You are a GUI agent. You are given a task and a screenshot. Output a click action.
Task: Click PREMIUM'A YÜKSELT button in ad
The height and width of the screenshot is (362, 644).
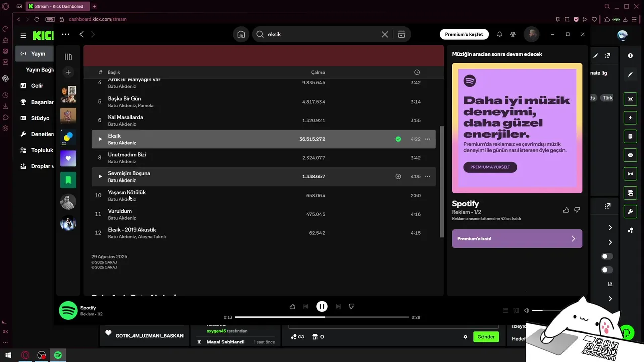pos(490,167)
